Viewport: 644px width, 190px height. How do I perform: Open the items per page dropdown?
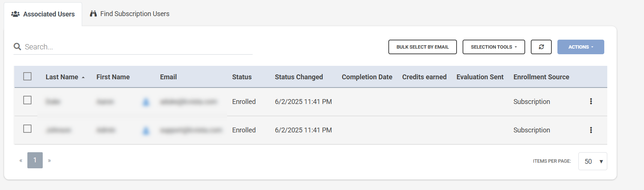[x=592, y=161]
